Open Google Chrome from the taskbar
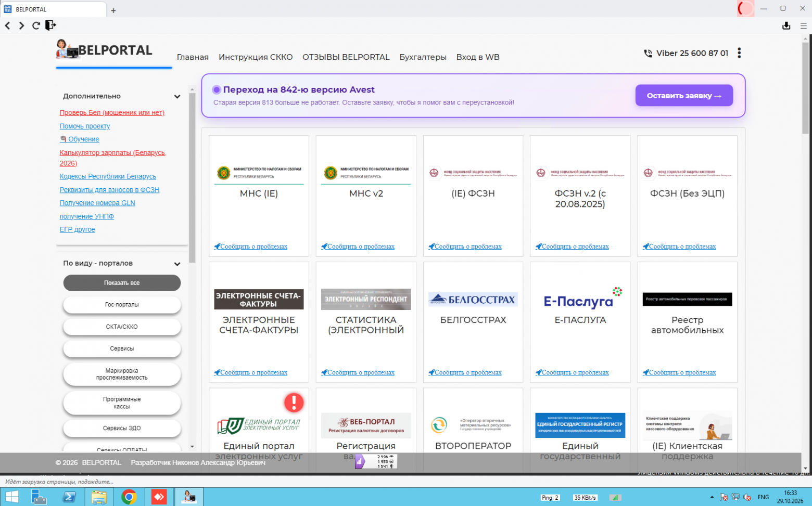 pyautogui.click(x=129, y=497)
